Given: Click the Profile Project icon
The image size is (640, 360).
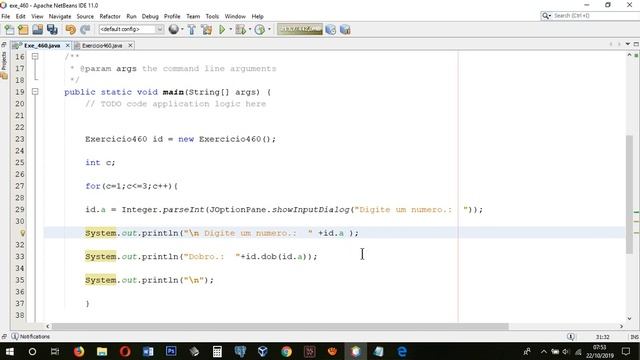Looking at the screenshot, I should (260, 29).
